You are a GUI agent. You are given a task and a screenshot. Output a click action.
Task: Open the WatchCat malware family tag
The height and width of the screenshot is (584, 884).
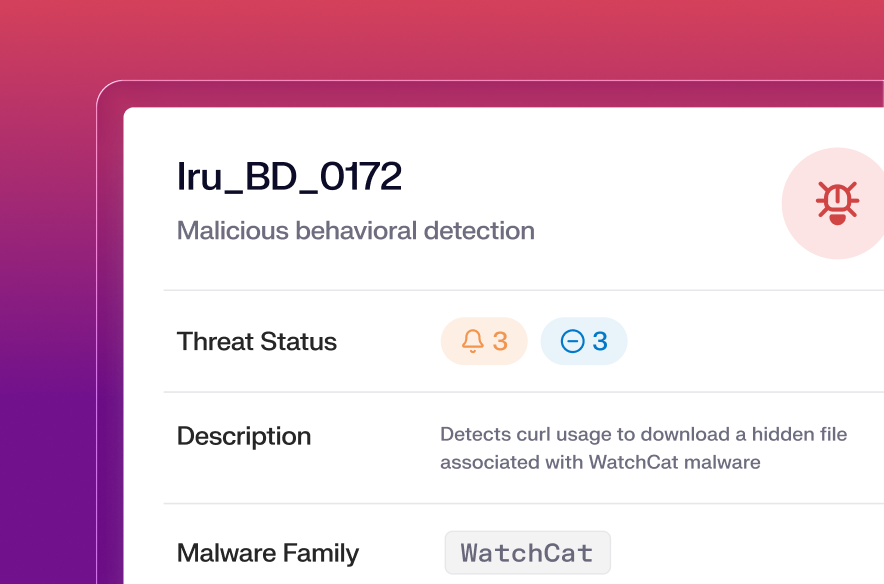[x=527, y=553]
